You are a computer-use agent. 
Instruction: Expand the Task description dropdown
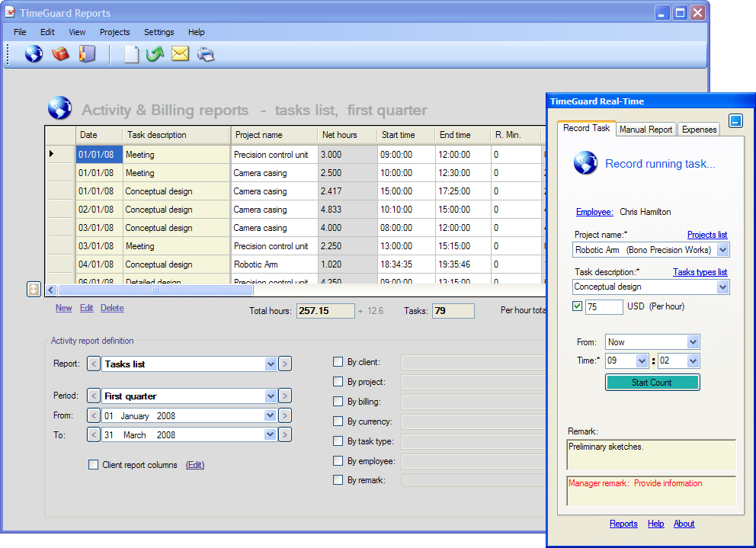point(722,287)
